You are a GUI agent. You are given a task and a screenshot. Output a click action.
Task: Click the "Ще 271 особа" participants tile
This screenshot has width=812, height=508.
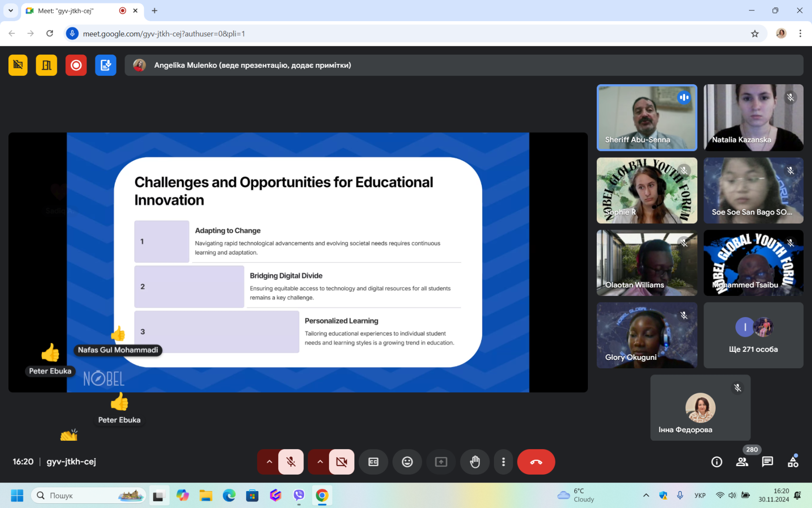click(x=753, y=335)
